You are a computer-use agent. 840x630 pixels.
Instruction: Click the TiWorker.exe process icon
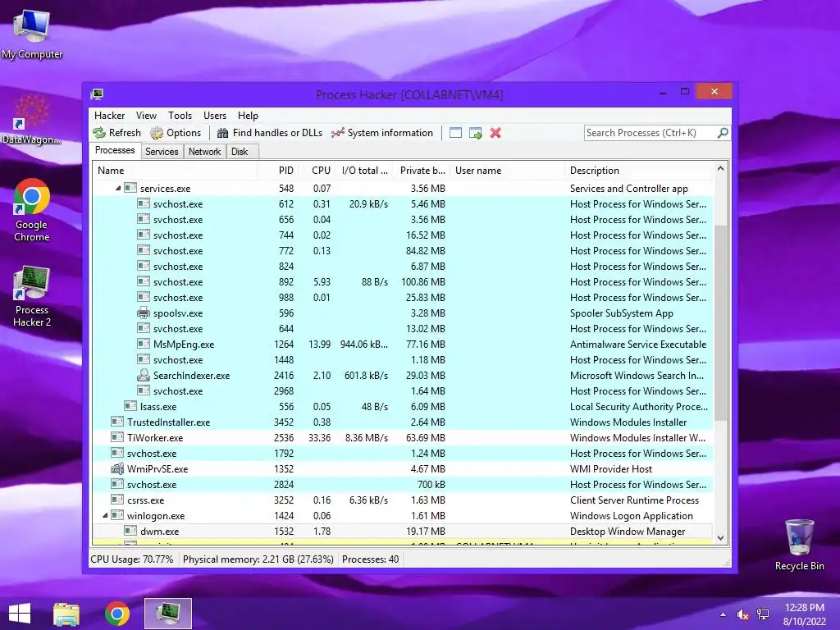(x=117, y=437)
